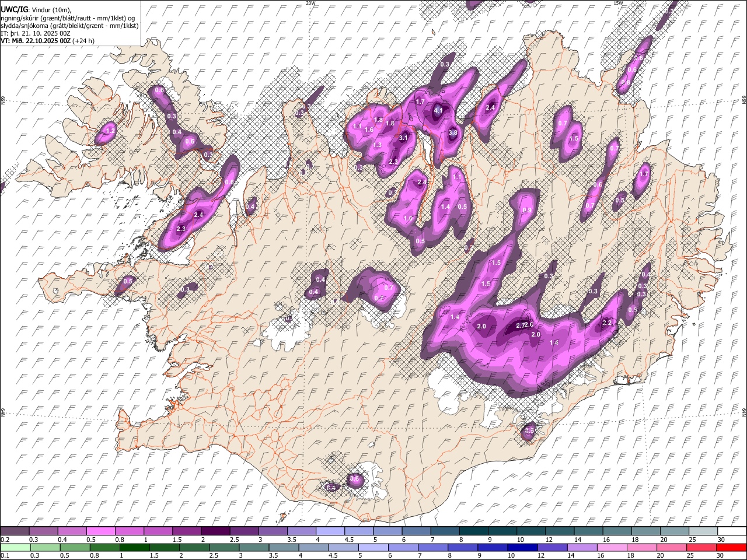Click the 0.1 label under the lower legend
Viewport: 747px width, 560px height.
point(5,555)
